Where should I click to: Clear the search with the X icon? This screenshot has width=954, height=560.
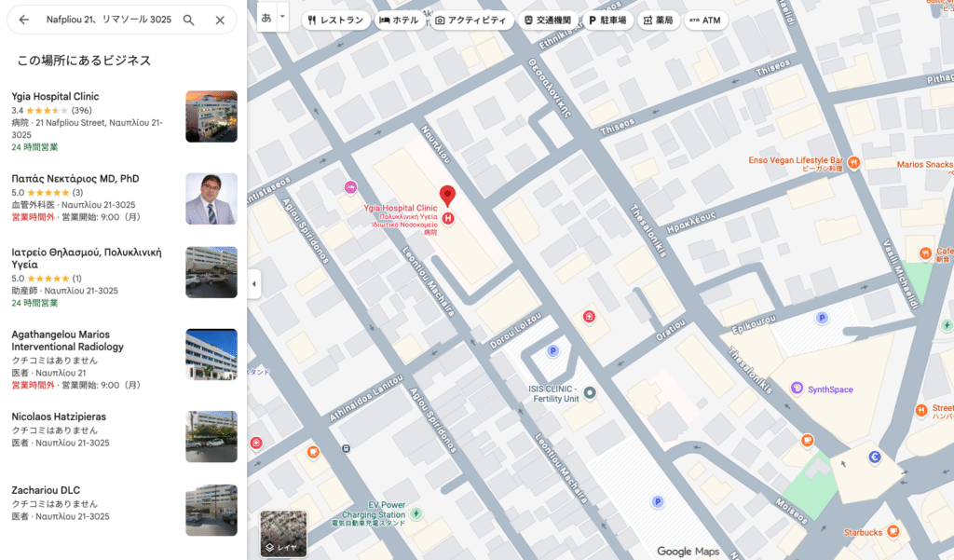click(220, 20)
